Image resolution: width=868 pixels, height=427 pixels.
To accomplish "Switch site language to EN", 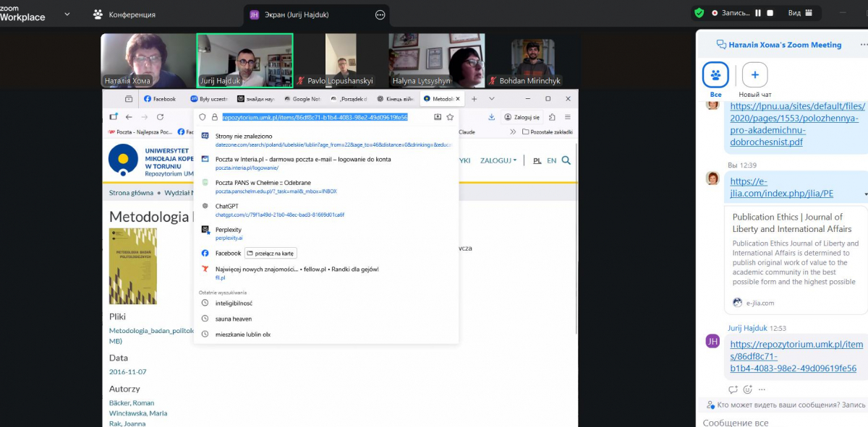I will [551, 160].
